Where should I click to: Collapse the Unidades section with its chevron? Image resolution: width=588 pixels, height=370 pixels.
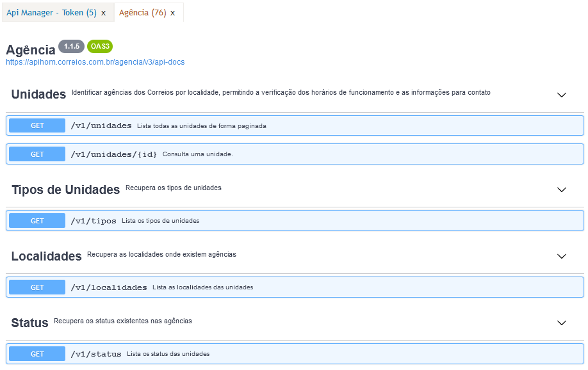click(x=561, y=95)
